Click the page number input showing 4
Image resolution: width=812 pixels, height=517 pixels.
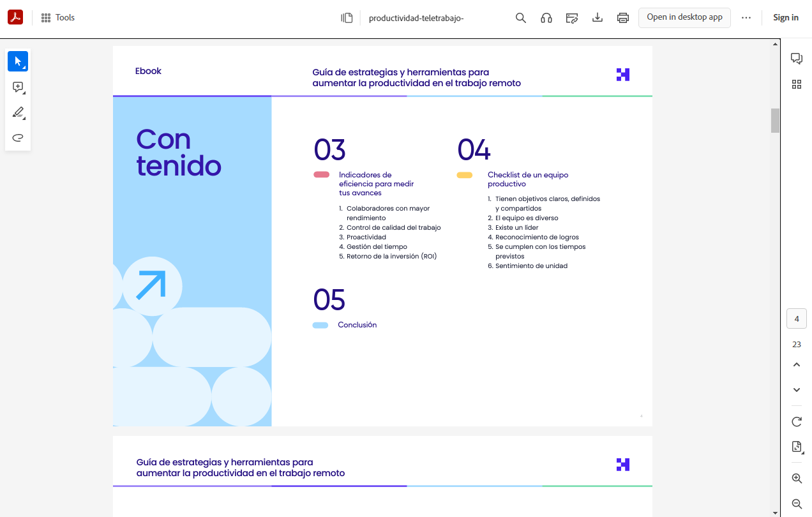pos(796,318)
